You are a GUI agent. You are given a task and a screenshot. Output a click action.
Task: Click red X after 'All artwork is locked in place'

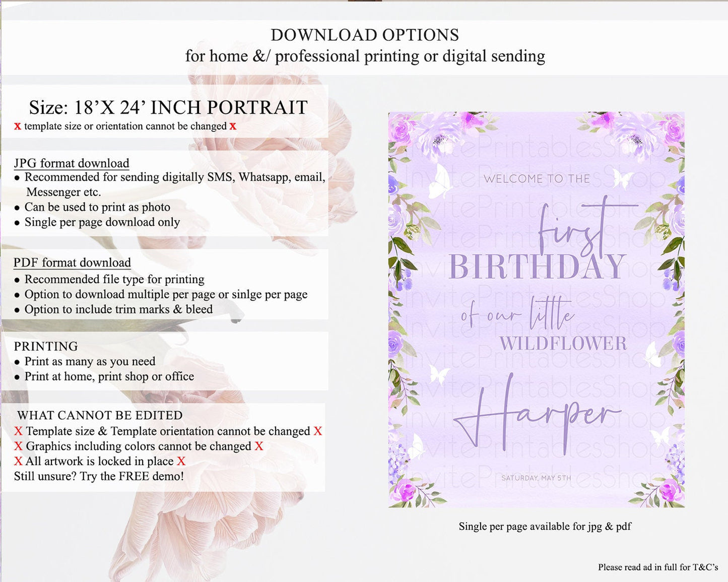coord(181,461)
